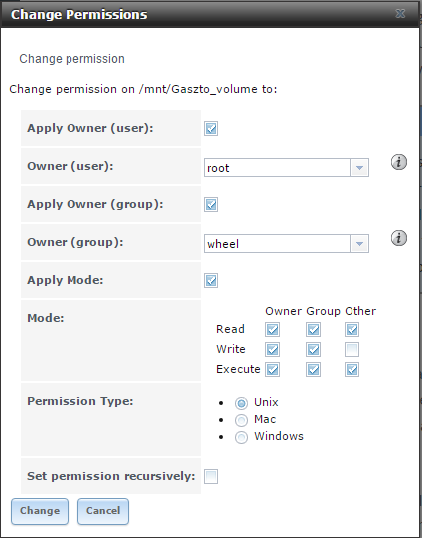Screen dimensions: 422x538
Task: Click the Execute row label
Action: point(238,369)
